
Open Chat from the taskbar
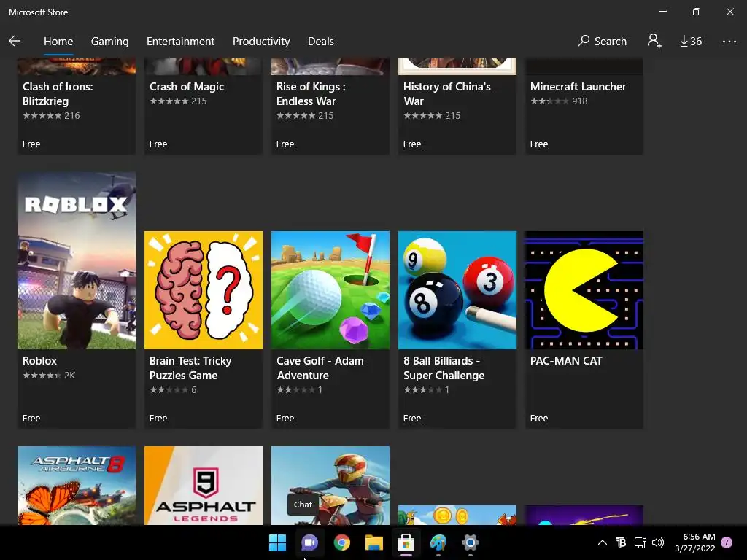309,542
